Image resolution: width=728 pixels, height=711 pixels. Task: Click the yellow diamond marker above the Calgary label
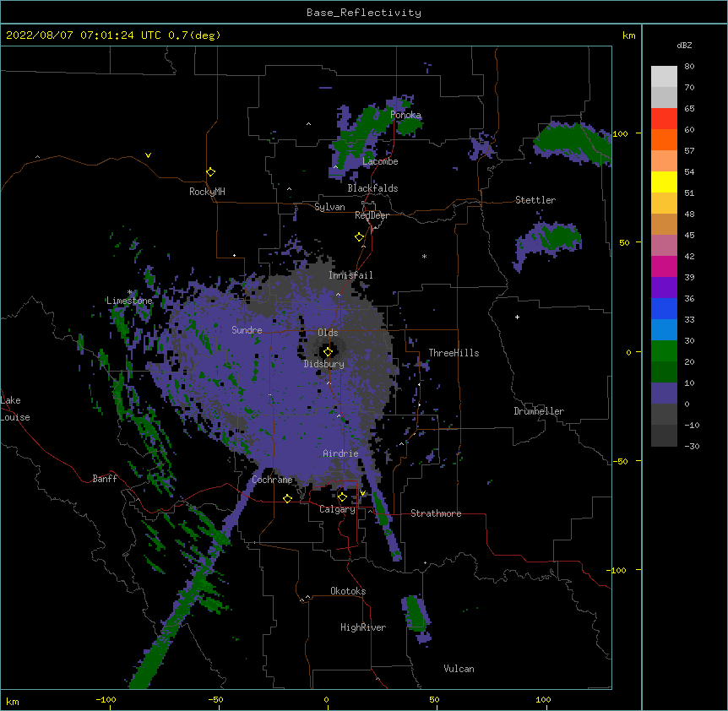(x=342, y=497)
